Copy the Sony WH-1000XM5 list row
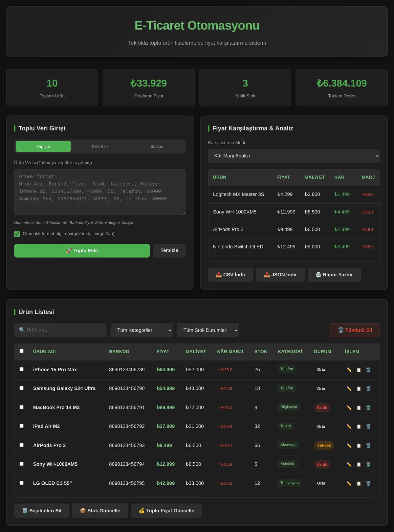The height and width of the screenshot is (532, 394). tap(359, 465)
